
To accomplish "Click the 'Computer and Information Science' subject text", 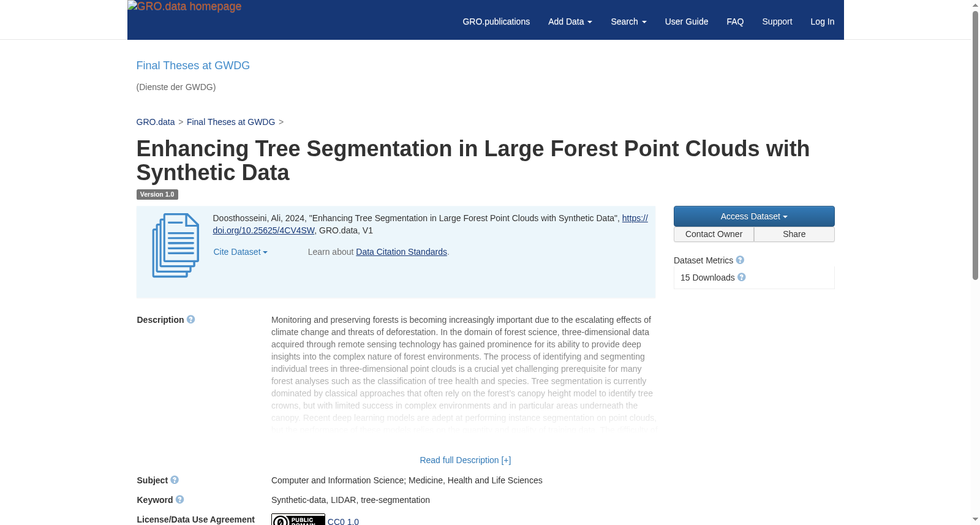I will pos(337,480).
